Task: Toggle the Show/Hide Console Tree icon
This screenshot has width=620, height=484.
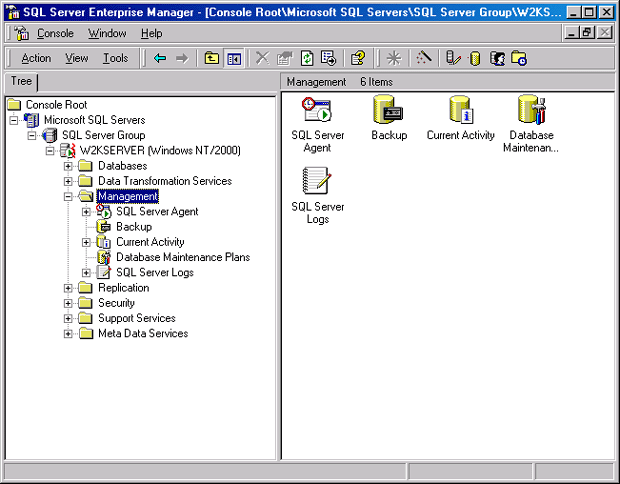Action: [x=234, y=59]
